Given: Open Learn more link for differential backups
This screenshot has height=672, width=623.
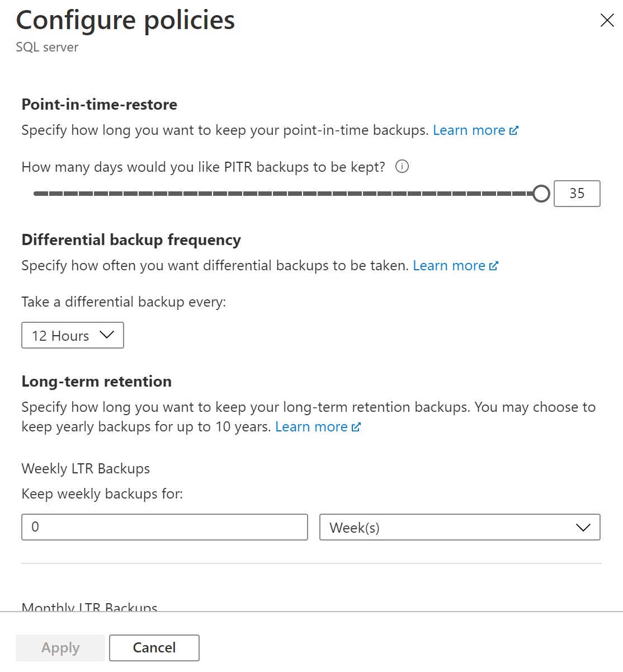Looking at the screenshot, I should pyautogui.click(x=449, y=266).
